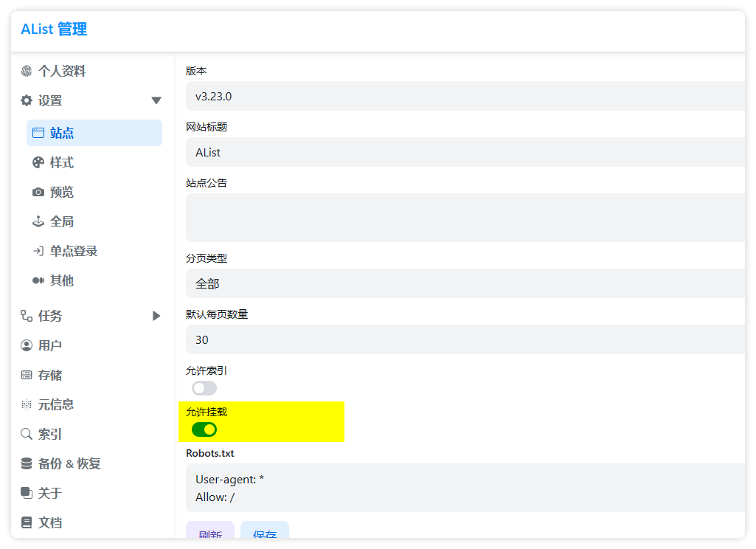This screenshot has width=756, height=549.
Task: Click the 保存 button
Action: pos(265,530)
